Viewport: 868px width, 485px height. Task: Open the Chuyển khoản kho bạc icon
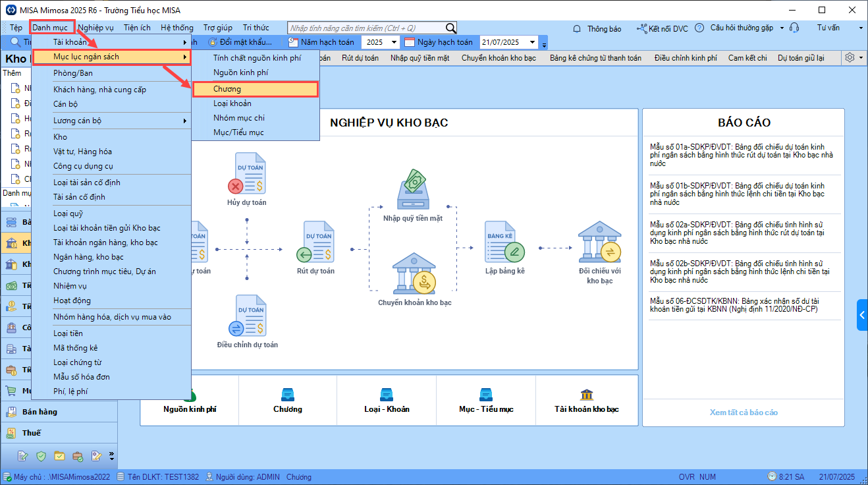click(415, 274)
